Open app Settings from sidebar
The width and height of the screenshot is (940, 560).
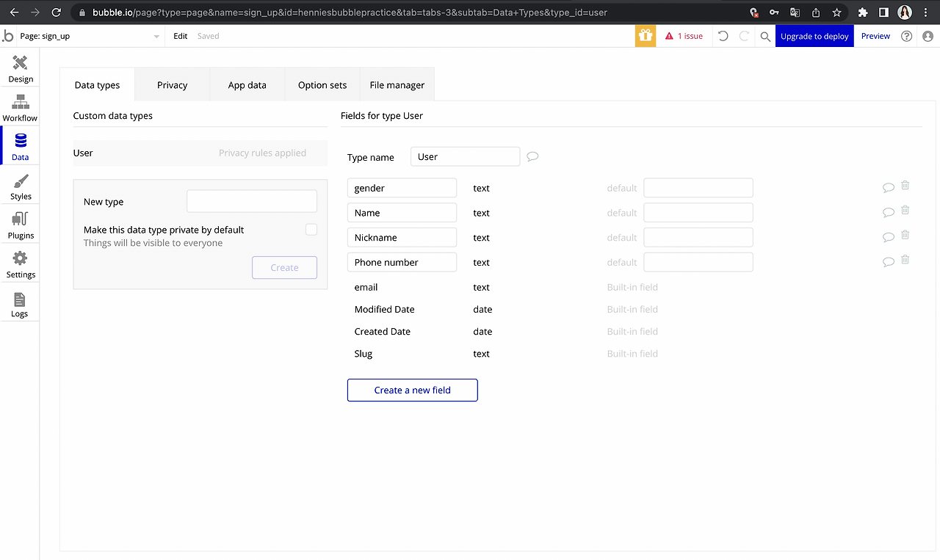pyautogui.click(x=21, y=264)
